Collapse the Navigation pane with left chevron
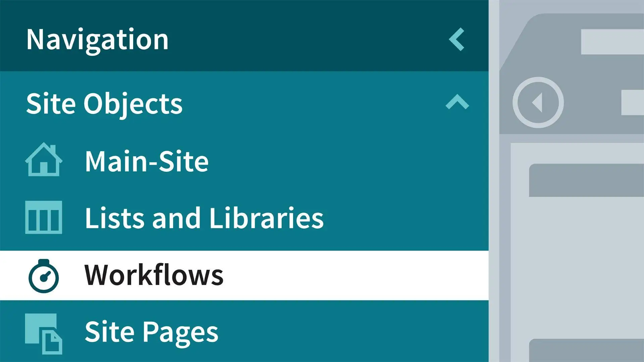This screenshot has width=644, height=362. click(457, 39)
